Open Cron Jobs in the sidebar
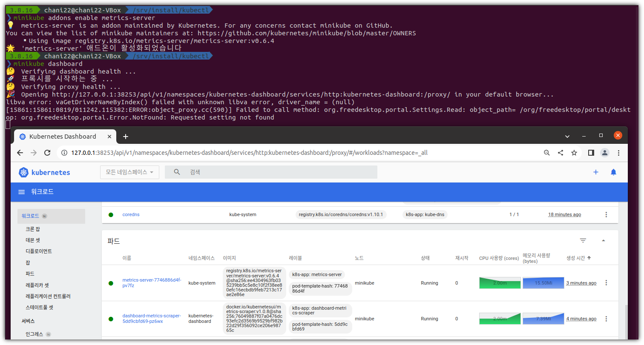Image resolution: width=644 pixels, height=345 pixels. tap(33, 229)
